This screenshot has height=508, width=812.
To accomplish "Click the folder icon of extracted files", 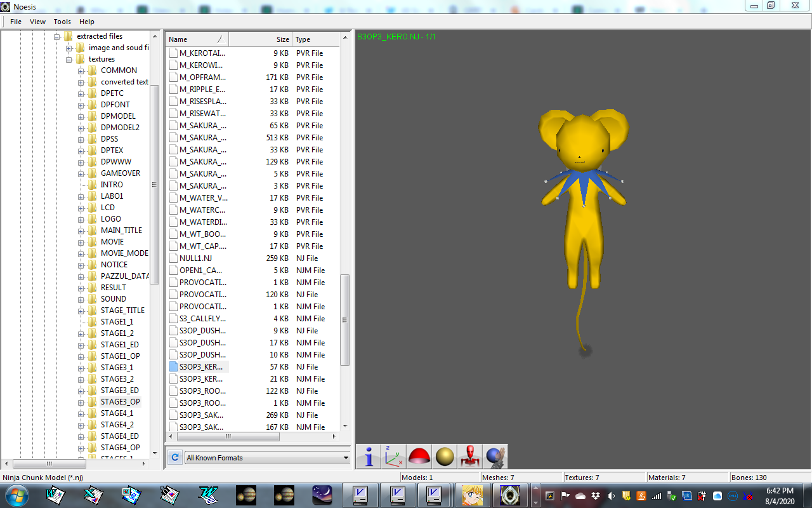I will 69,36.
